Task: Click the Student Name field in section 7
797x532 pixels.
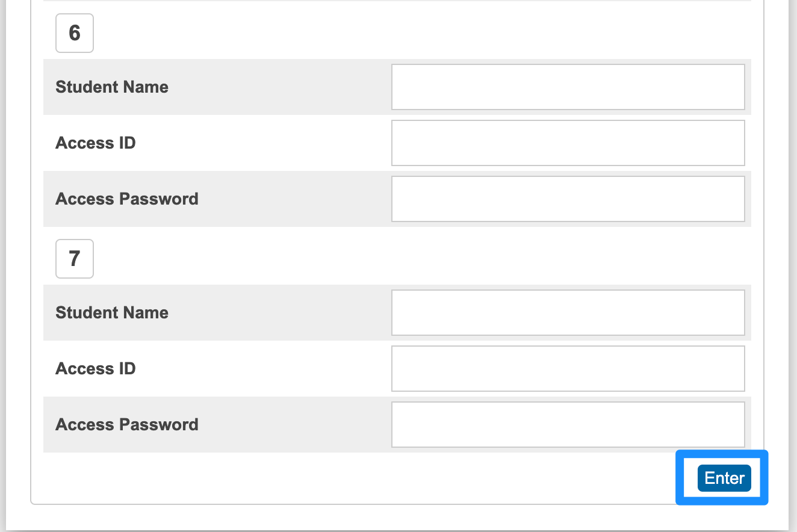Action: click(x=568, y=312)
